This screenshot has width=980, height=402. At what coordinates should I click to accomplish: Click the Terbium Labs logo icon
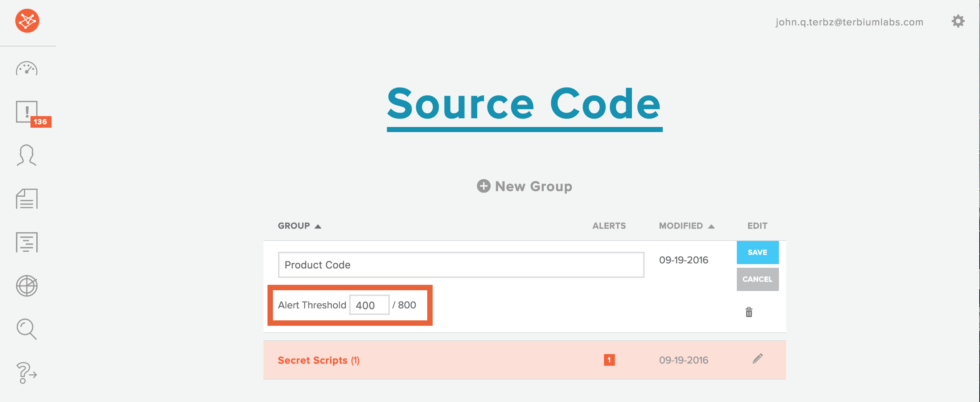(27, 21)
